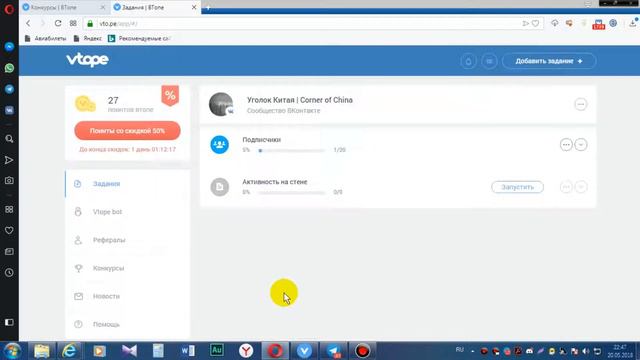Open the browser downloads icon

(x=633, y=23)
